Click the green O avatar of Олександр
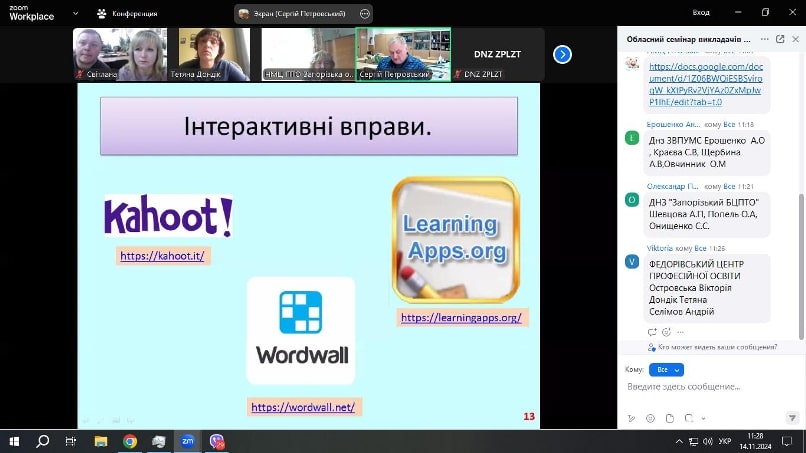Screen dimensions: 806x453 coord(632,200)
